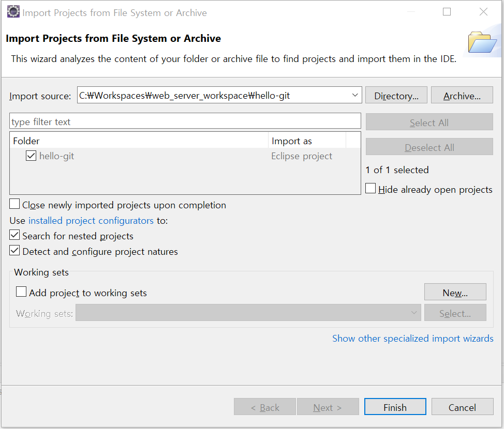The width and height of the screenshot is (504, 429).
Task: Click the Directory... button
Action: point(396,95)
